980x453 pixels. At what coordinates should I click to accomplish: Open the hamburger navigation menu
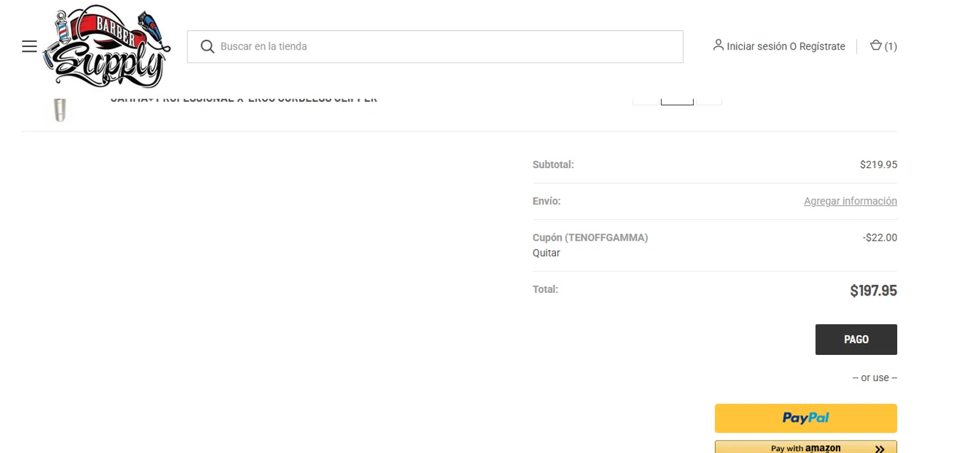point(29,46)
